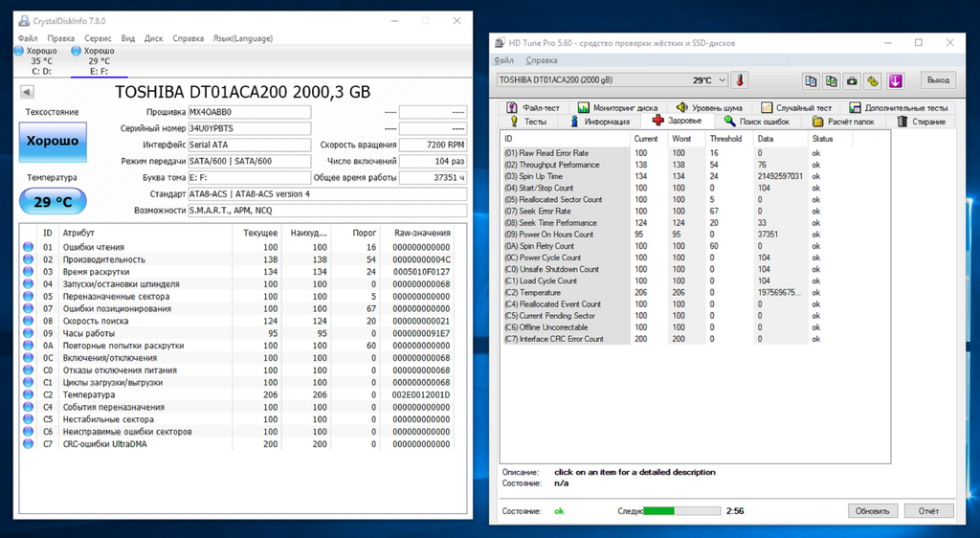Click the thermometer temperature icon in HD Tune
The image size is (980, 538).
tap(740, 80)
